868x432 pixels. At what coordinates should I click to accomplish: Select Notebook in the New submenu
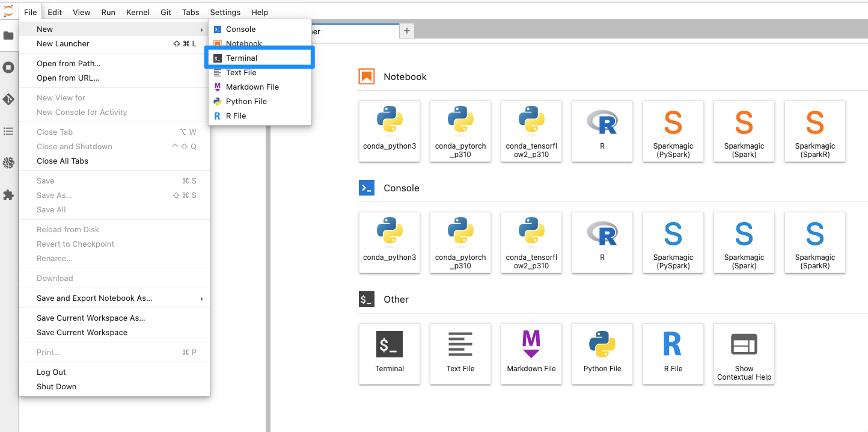coord(260,43)
